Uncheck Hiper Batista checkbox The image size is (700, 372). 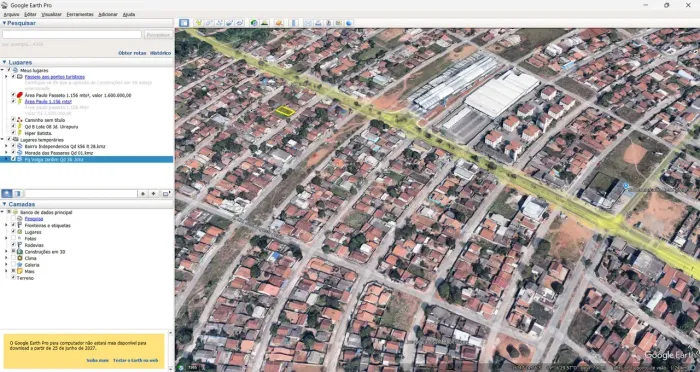click(x=13, y=133)
